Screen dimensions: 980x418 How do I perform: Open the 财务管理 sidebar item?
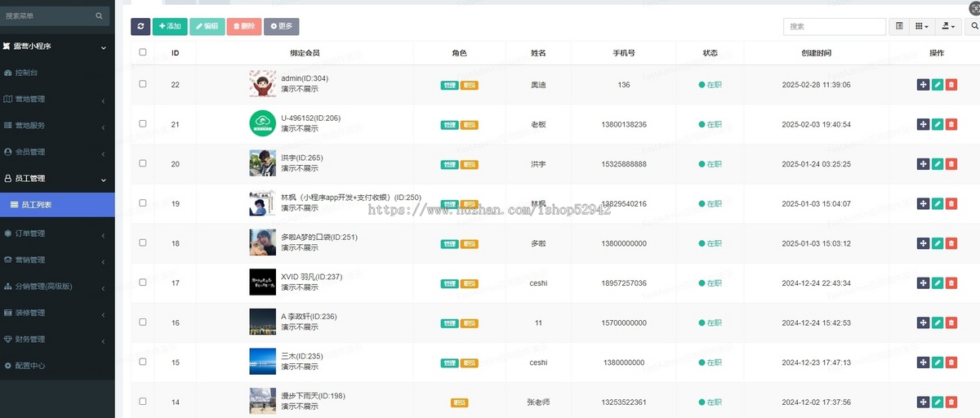57,340
